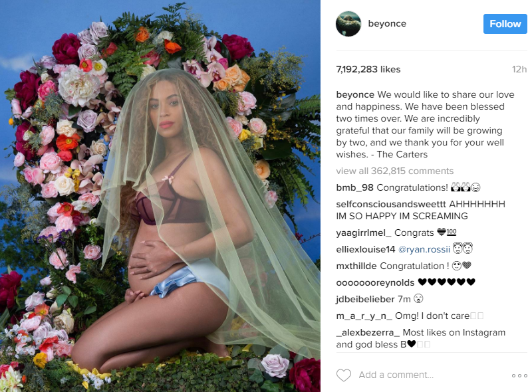532x392 pixels.
Task: Open jdbeibelieber commenter profile
Action: pyautogui.click(x=365, y=299)
